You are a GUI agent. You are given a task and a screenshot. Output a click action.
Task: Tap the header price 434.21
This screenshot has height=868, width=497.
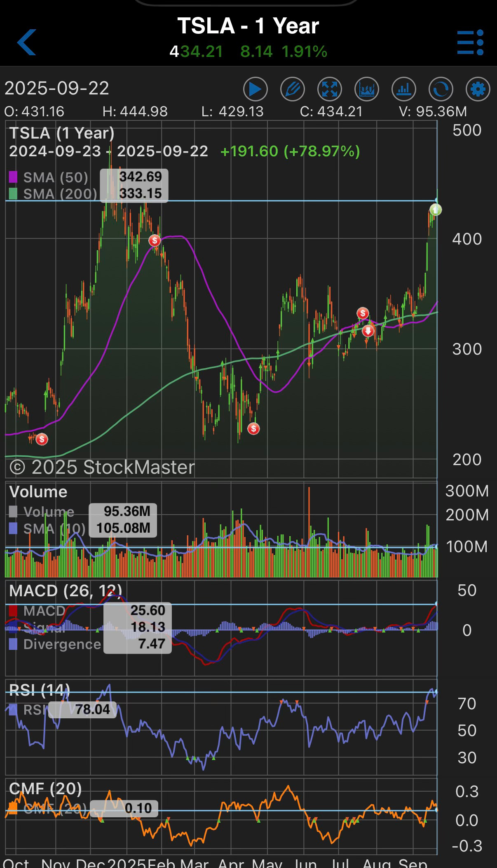[196, 52]
